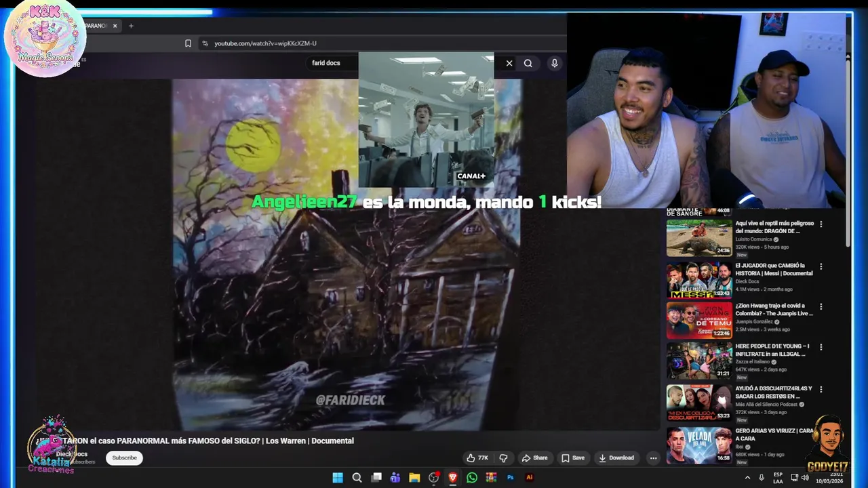
Task: Open options menu for DRAGÓN DE video
Action: (821, 224)
